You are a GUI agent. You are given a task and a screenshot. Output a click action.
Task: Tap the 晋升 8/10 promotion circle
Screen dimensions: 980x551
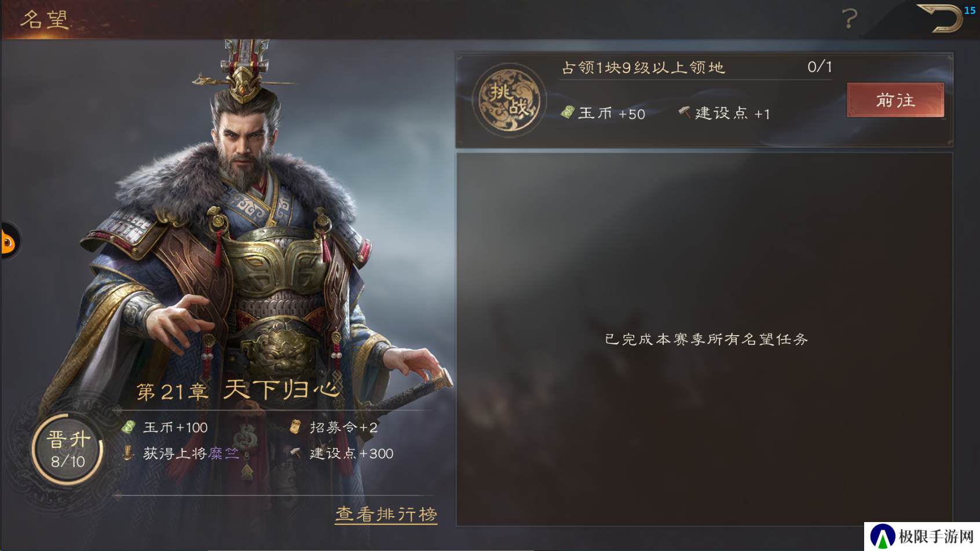click(x=68, y=449)
